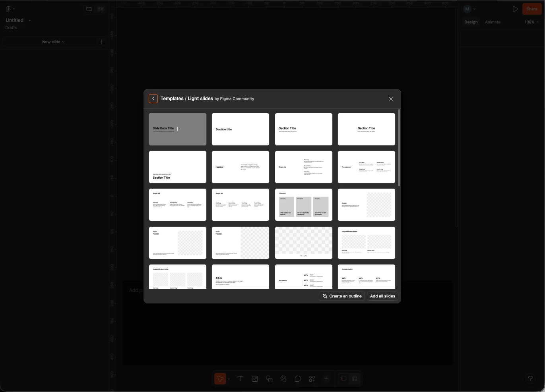Viewport: 545px width, 392px height.
Task: Click the templates list scrollbar
Action: 399,148
